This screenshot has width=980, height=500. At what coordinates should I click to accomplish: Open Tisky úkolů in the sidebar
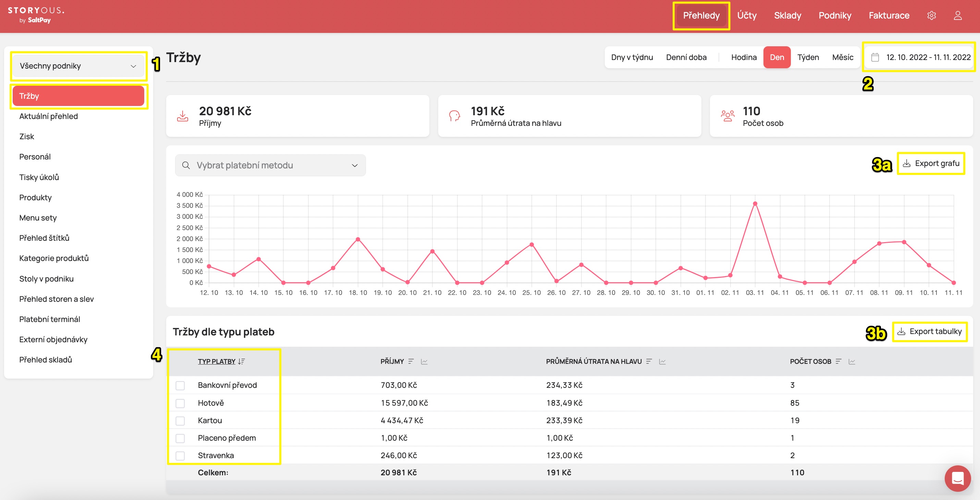tap(39, 177)
